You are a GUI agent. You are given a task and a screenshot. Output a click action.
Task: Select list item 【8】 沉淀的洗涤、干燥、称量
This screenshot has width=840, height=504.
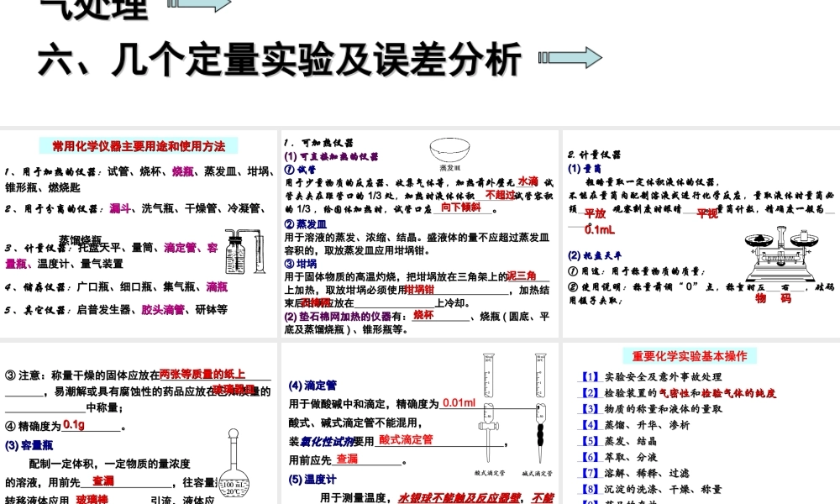(x=651, y=490)
